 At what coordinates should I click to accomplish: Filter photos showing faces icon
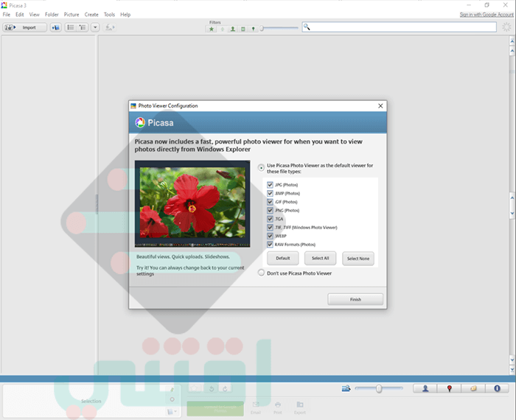tap(233, 29)
